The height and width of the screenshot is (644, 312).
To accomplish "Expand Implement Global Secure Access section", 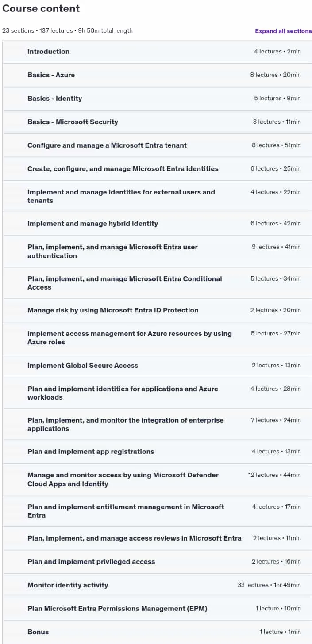I will click(x=157, y=366).
